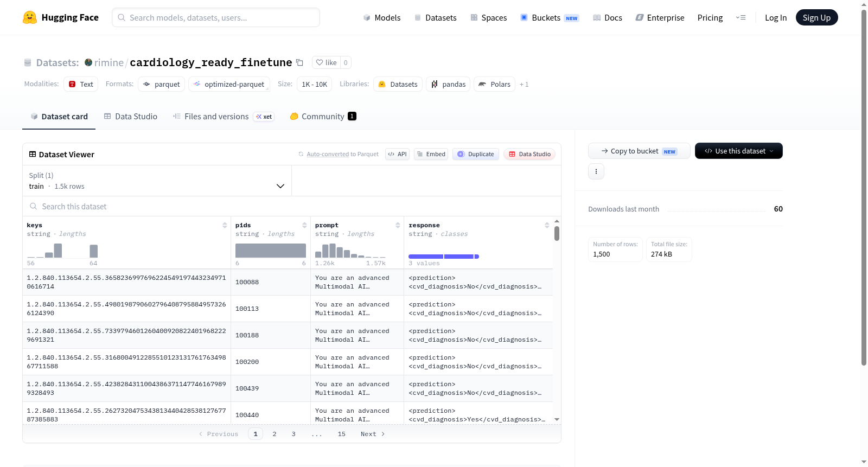Focus the main site search box
Viewport: 868px width, 467px height.
pyautogui.click(x=216, y=17)
